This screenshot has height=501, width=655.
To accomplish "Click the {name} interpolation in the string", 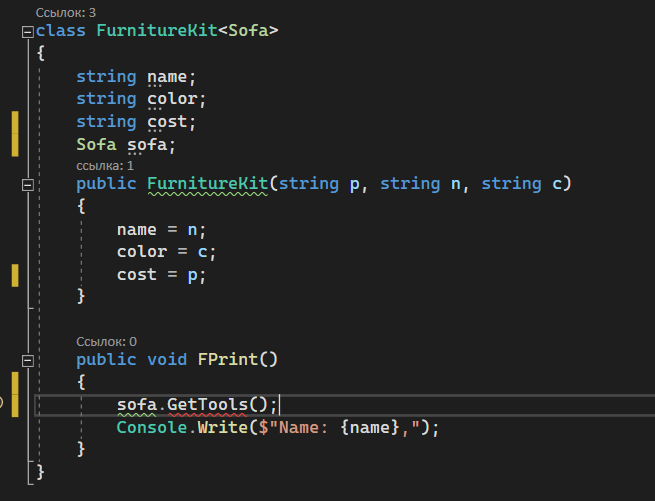I will (x=370, y=428).
